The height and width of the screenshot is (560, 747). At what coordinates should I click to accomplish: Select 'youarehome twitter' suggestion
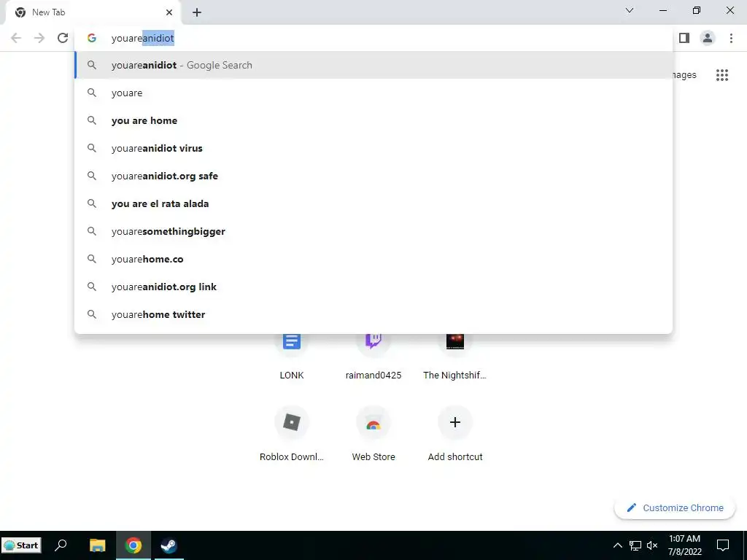(374, 314)
